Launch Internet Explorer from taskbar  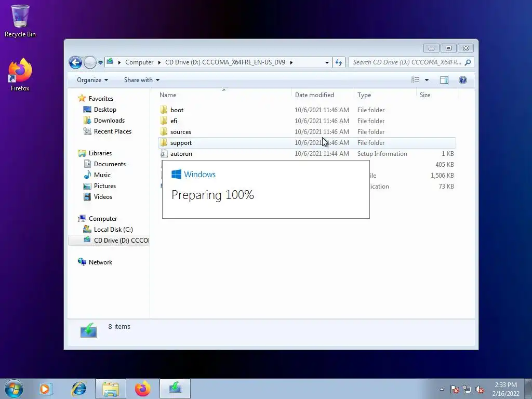click(79, 389)
